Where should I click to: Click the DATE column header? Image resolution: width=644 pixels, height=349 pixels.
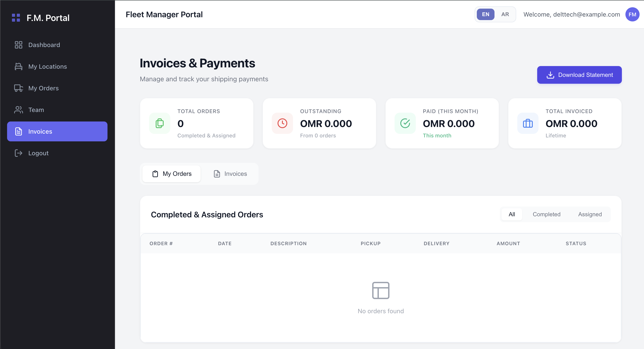pos(225,243)
